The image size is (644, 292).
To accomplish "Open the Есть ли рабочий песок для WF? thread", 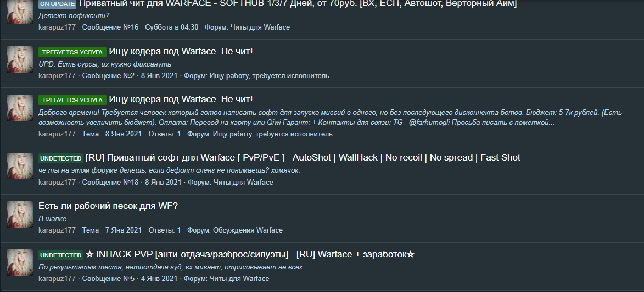I will tap(108, 206).
